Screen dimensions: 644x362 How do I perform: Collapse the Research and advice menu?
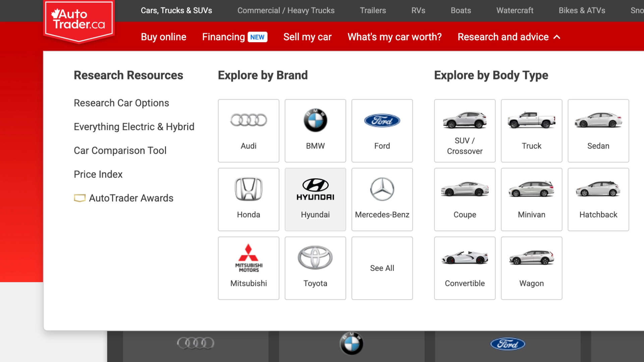509,37
